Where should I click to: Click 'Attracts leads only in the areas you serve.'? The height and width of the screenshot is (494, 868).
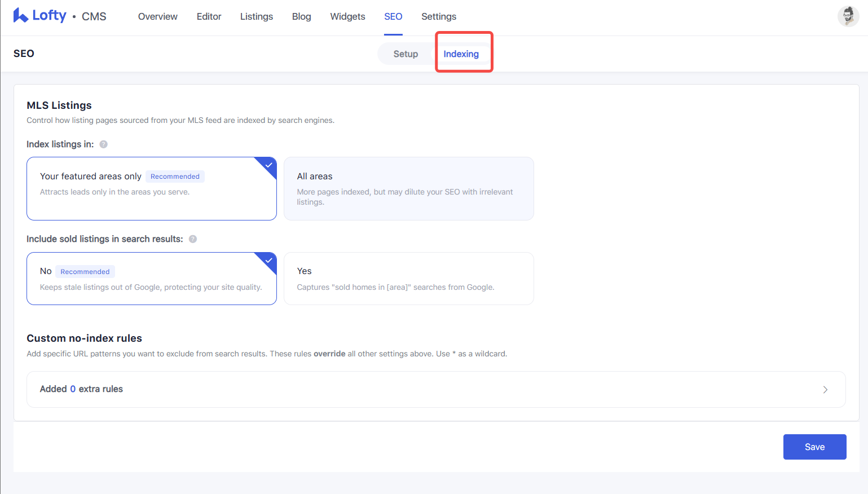115,192
